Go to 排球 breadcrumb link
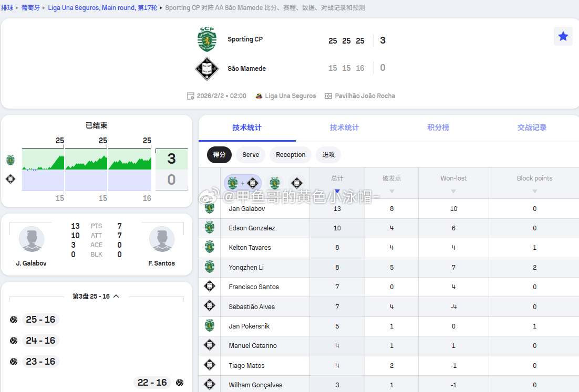Image resolution: width=579 pixels, height=392 pixels. click(x=7, y=7)
